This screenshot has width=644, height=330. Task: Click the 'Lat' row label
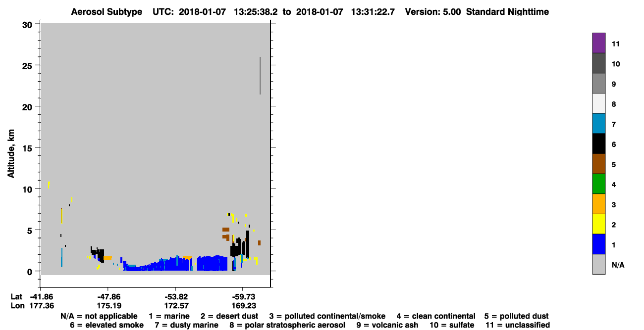pyautogui.click(x=16, y=296)
